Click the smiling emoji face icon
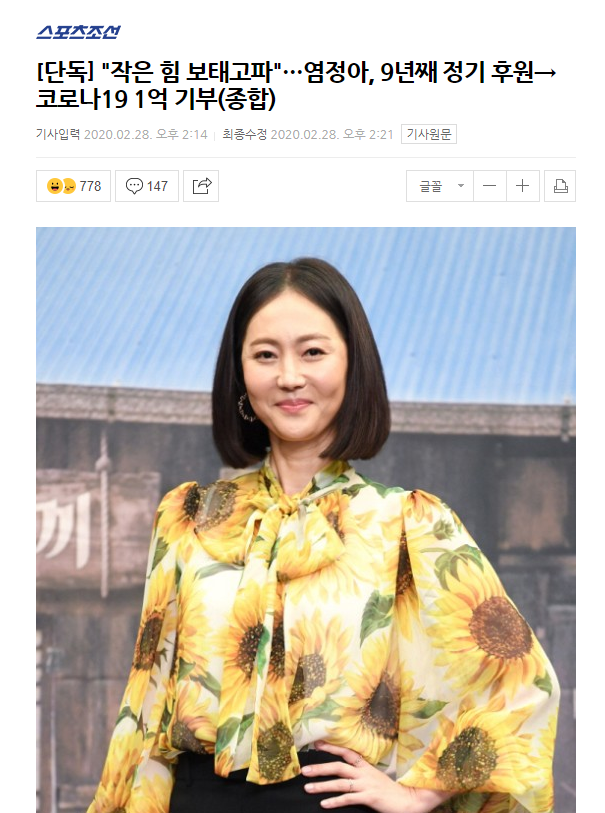This screenshot has width=605, height=813. click(x=54, y=186)
